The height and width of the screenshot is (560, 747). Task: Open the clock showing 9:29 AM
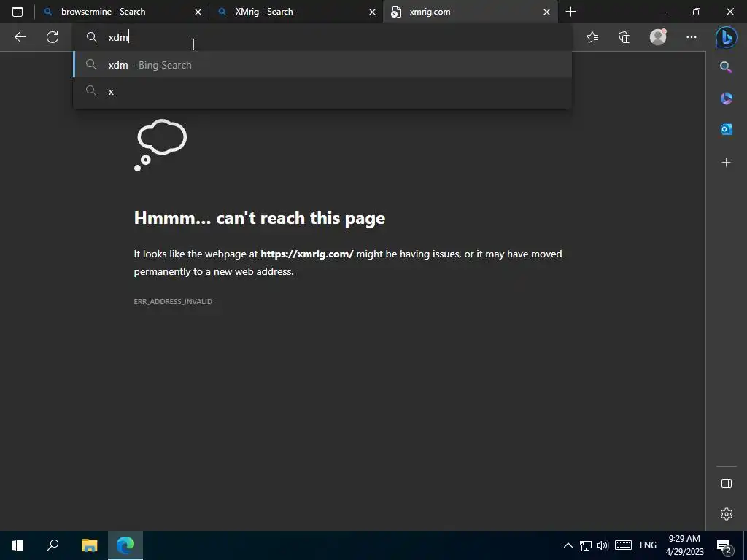684,545
